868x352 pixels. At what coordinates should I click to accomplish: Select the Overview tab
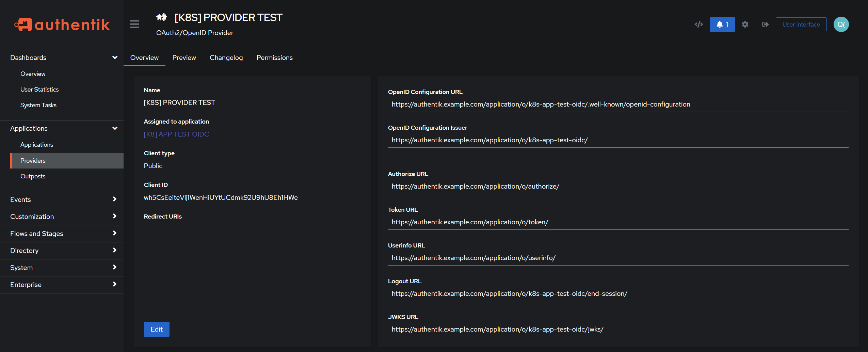coord(144,58)
